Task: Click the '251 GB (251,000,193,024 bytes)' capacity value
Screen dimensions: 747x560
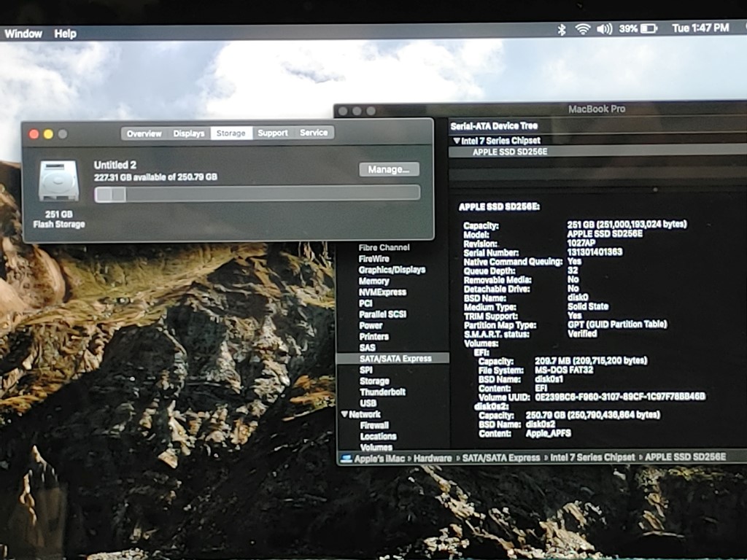Action: coord(627,225)
